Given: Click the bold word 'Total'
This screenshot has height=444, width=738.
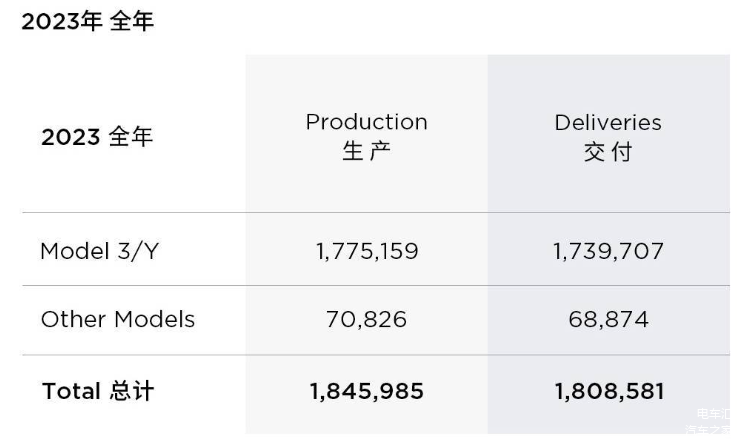Looking at the screenshot, I should (x=71, y=391).
